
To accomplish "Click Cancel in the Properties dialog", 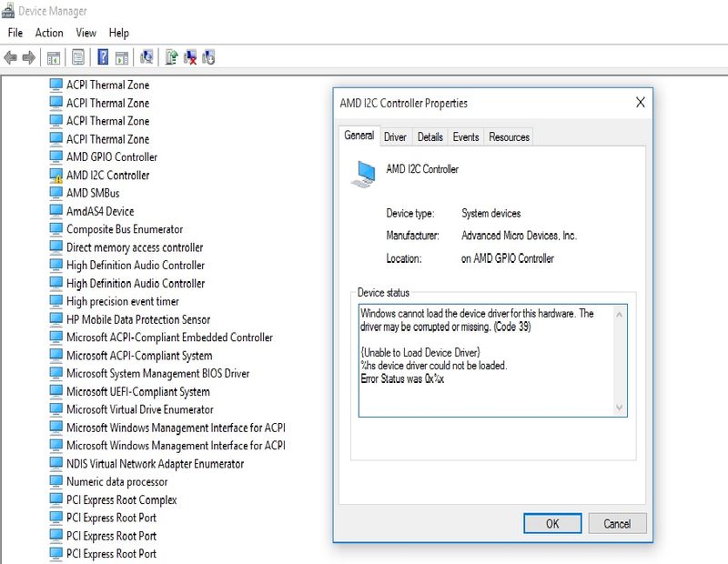I will tap(617, 524).
